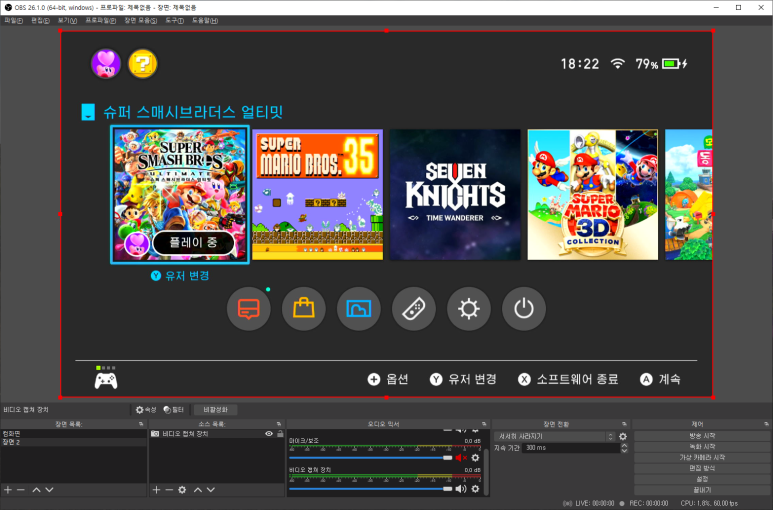Open the 파일 menu

click(x=13, y=20)
